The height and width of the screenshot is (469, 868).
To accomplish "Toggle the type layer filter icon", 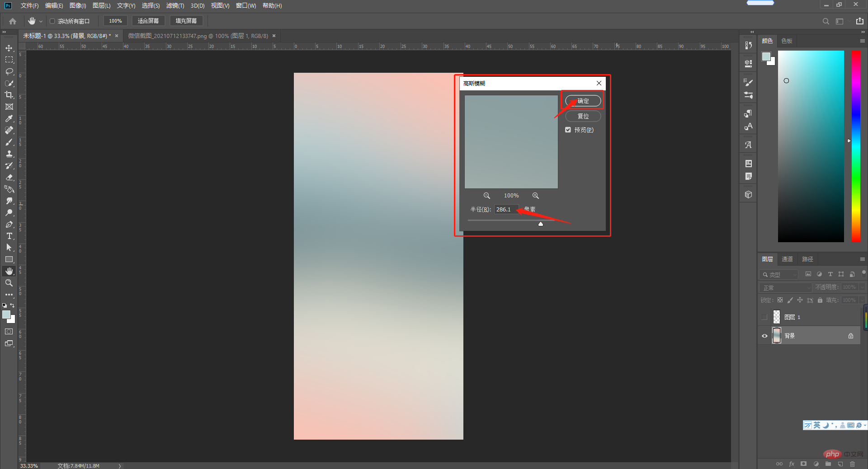I will [830, 274].
